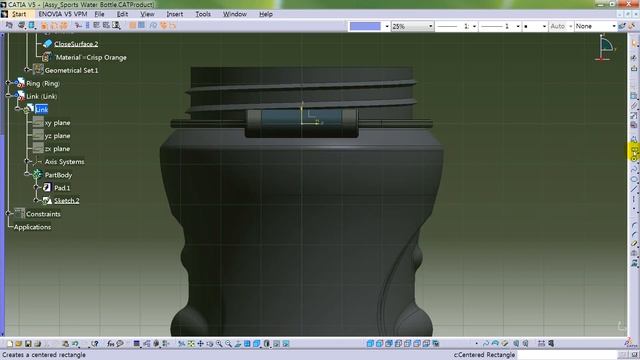
Task: Select the CloseSurface.2 tree node
Action: tap(76, 44)
